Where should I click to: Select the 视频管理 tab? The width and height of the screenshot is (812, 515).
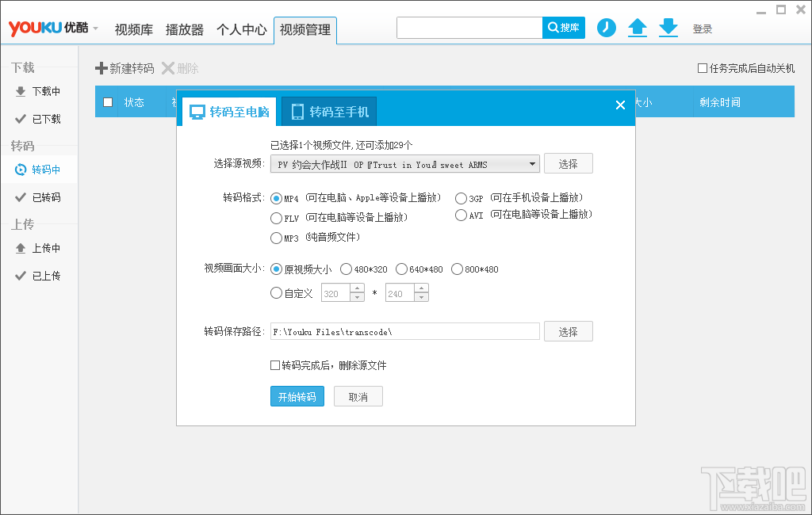[305, 30]
